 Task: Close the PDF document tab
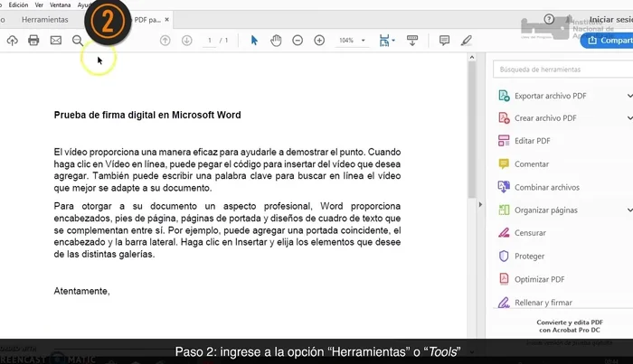click(x=166, y=19)
